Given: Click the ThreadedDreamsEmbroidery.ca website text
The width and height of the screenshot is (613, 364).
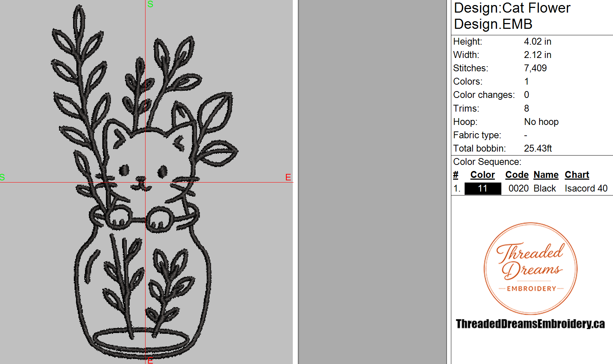Looking at the screenshot, I should pyautogui.click(x=530, y=324).
